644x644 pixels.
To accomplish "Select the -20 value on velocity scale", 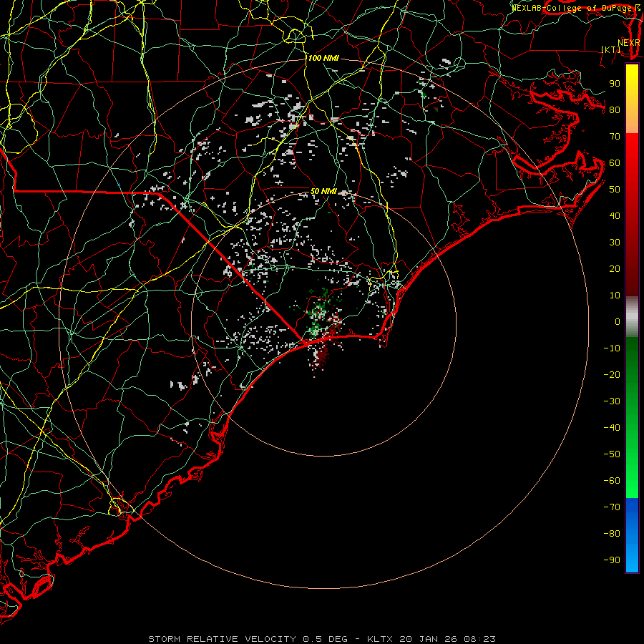I will coord(612,375).
